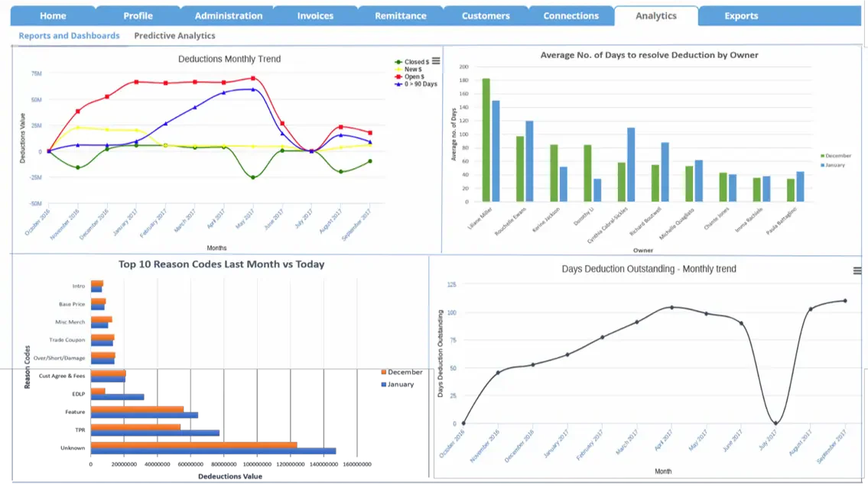Click the Cust Agree & Fees label
868x486 pixels.
(x=62, y=376)
